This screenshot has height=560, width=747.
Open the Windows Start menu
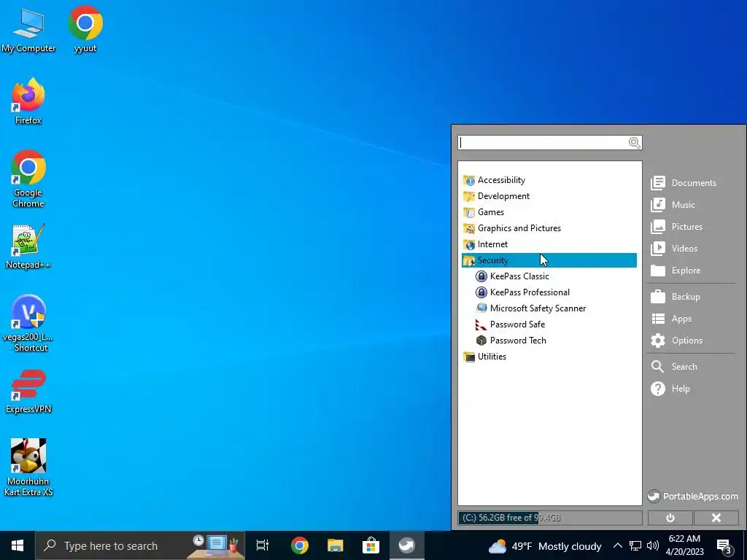click(18, 545)
